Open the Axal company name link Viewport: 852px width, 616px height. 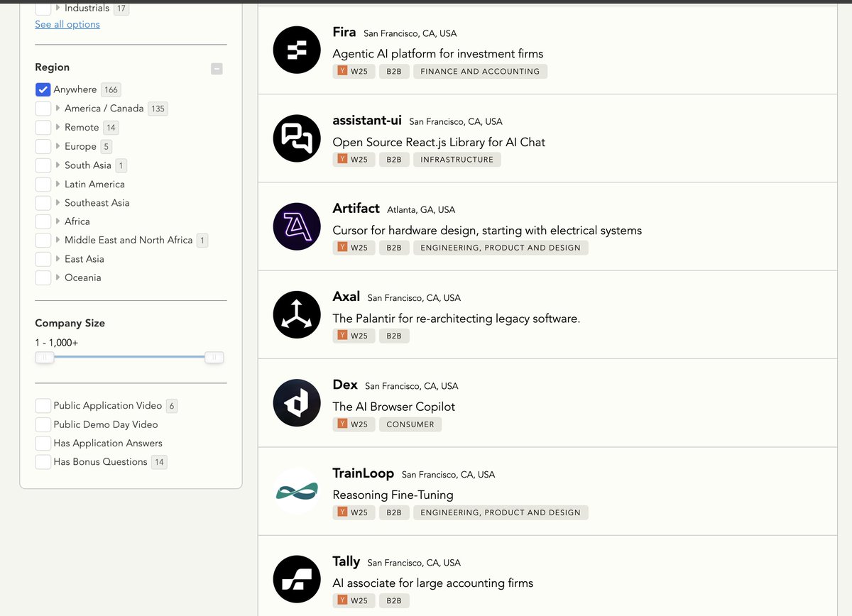346,297
